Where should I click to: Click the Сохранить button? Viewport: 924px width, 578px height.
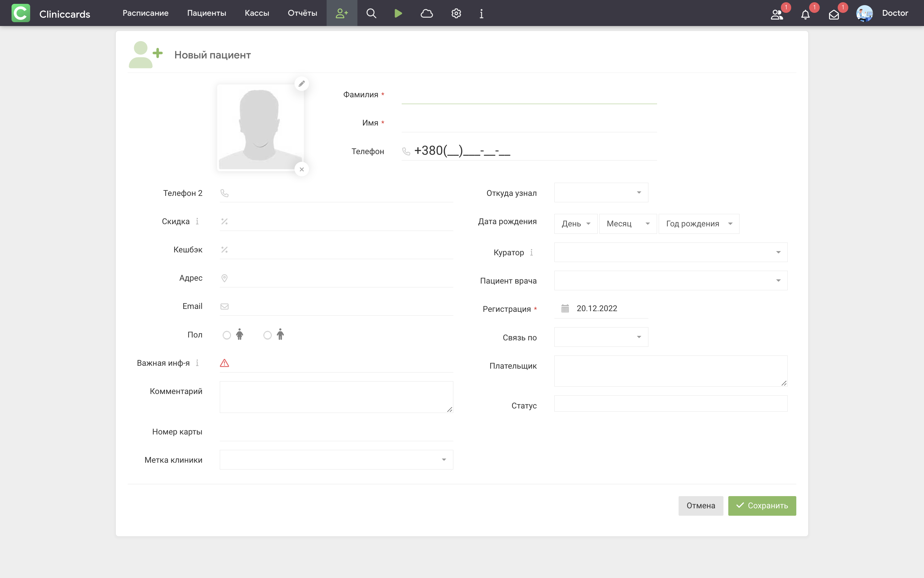(x=762, y=506)
